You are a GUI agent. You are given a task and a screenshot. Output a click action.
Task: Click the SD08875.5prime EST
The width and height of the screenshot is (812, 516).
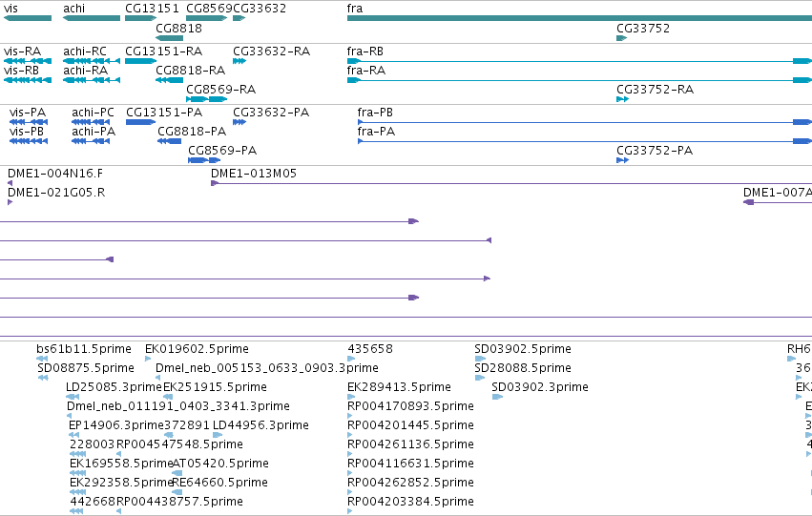point(43,378)
